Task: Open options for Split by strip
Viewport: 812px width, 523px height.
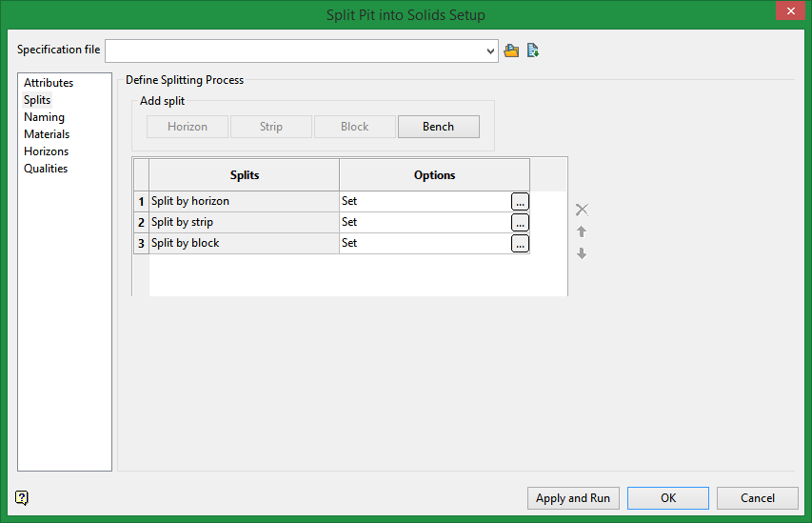Action: [x=520, y=223]
